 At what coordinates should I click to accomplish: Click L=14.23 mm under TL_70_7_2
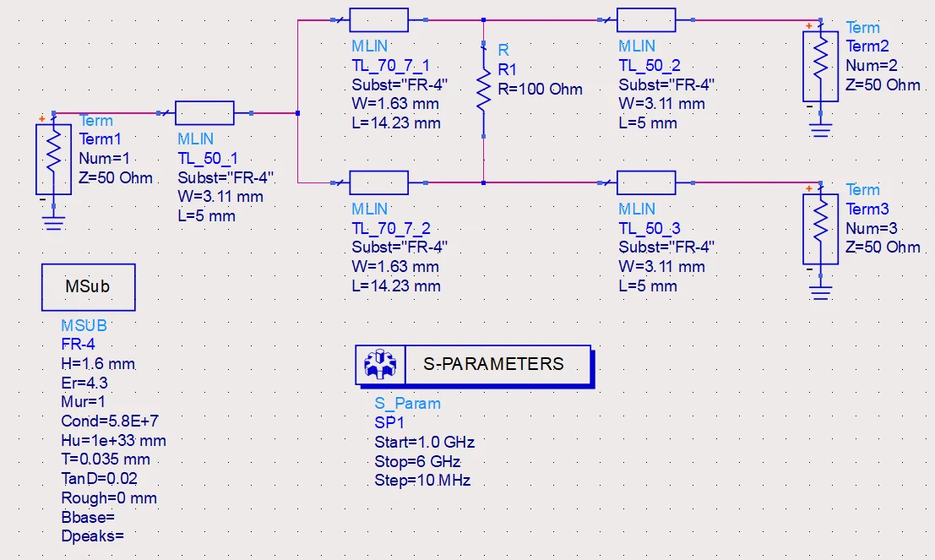[396, 286]
